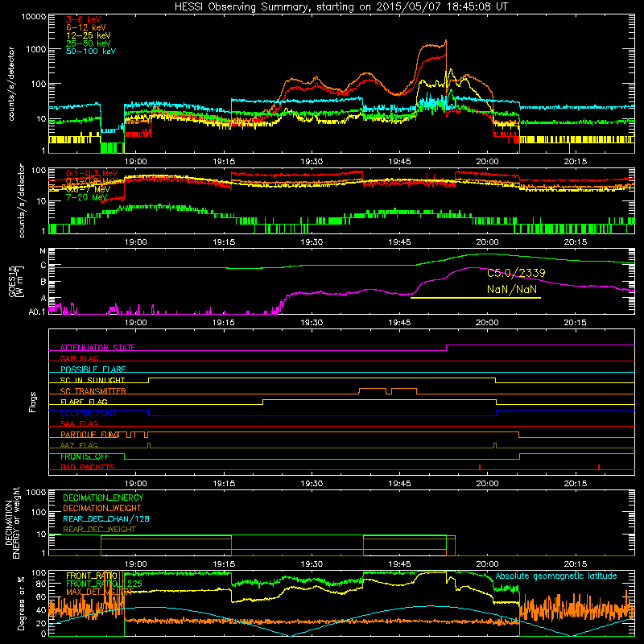Viewport: 644px width, 644px height.
Task: Click the yellow flare duration bar in GOES panel
Action: [475, 298]
